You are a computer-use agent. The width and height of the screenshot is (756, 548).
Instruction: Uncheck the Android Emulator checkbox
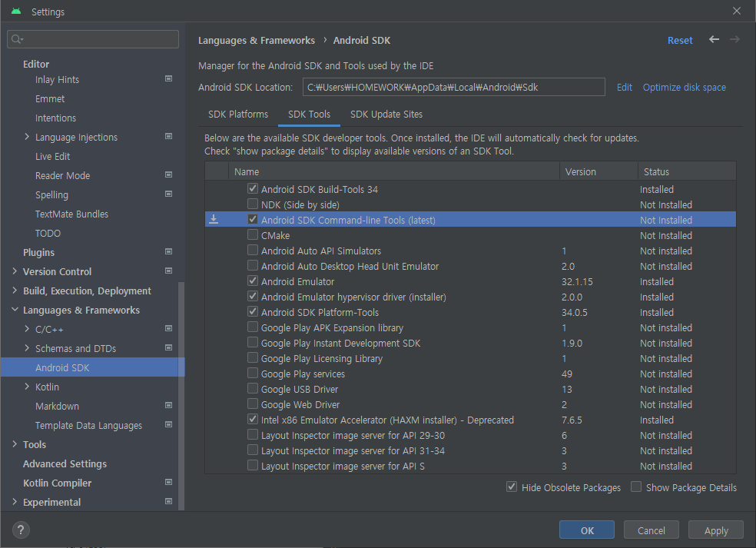[253, 281]
